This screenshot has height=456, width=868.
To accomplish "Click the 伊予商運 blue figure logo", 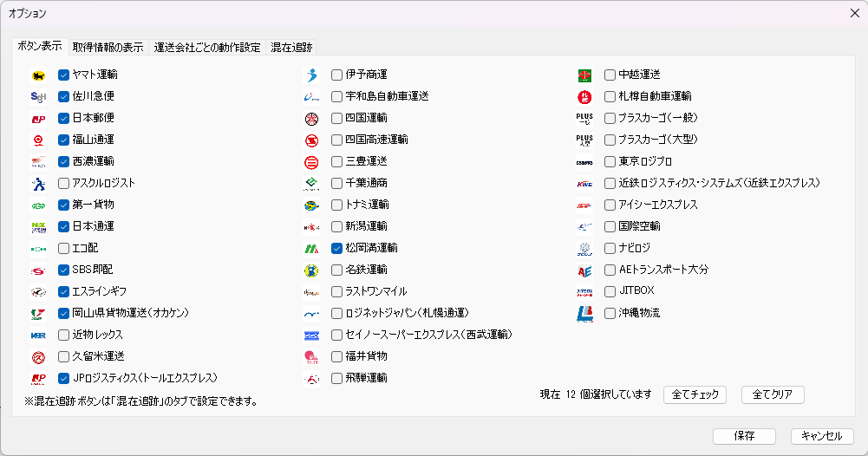I will (x=311, y=75).
